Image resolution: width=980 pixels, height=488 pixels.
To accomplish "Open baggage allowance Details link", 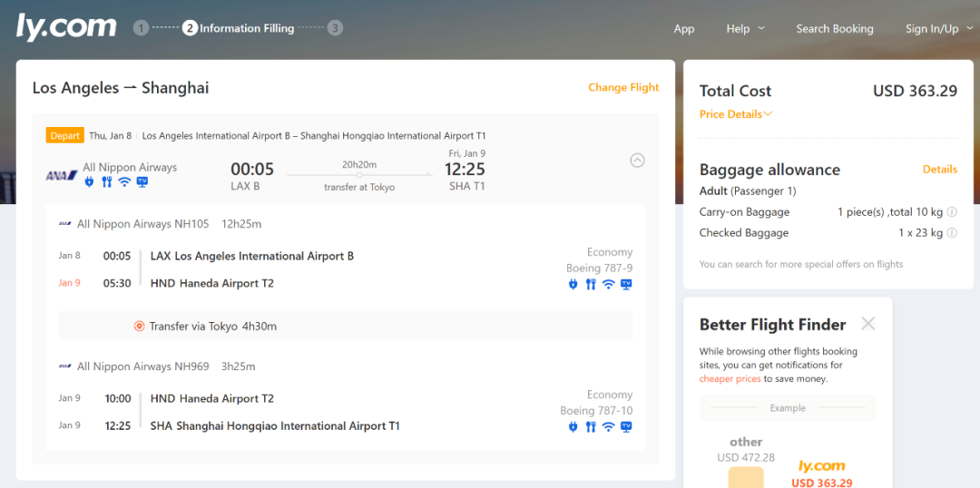I will click(x=939, y=170).
